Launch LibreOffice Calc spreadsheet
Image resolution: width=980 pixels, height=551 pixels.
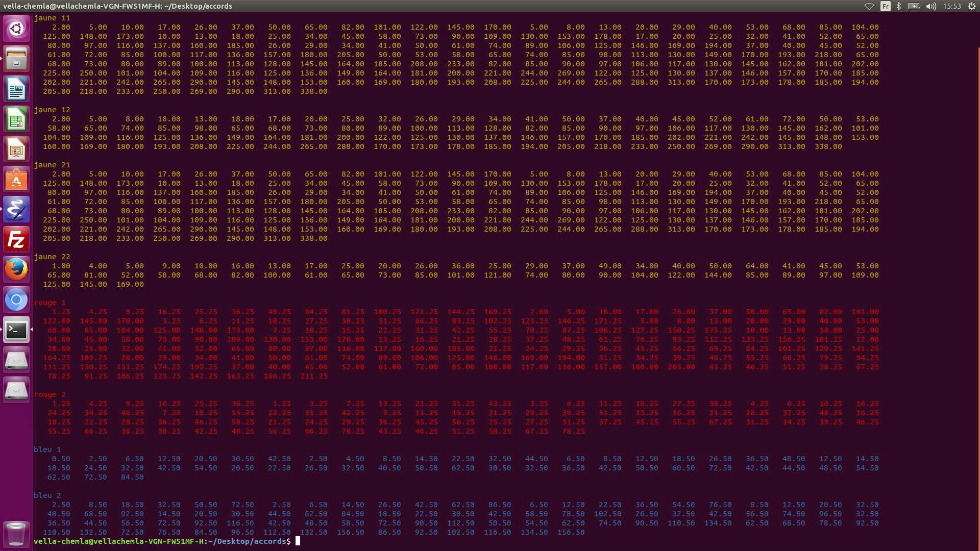(16, 119)
